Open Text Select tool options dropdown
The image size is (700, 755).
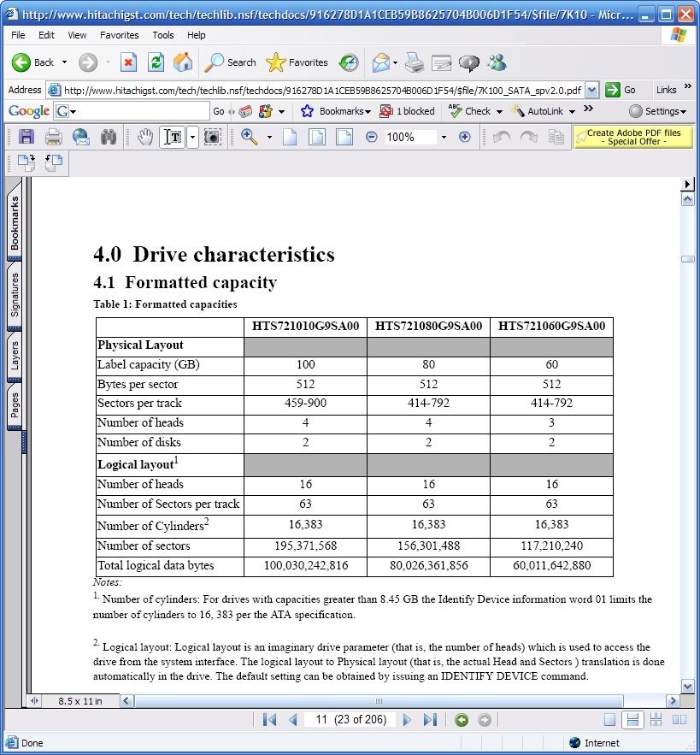(192, 137)
